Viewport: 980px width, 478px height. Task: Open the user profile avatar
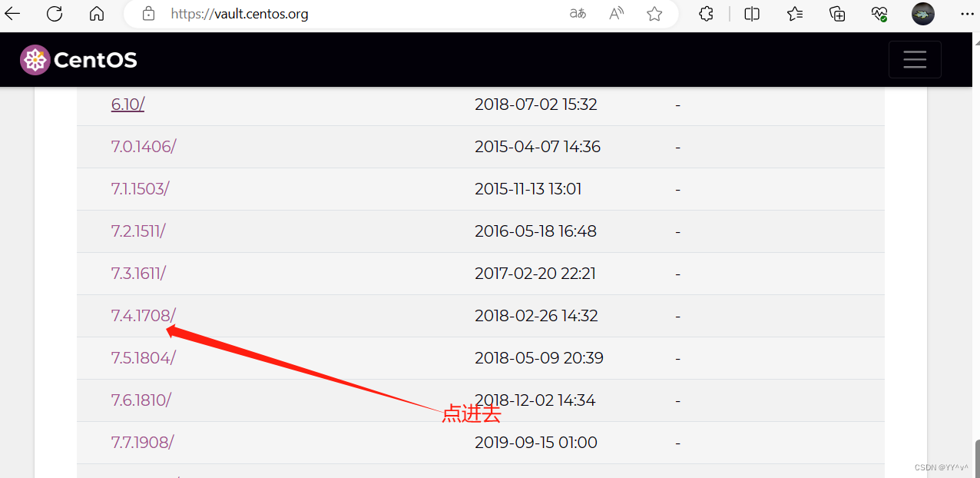(923, 14)
